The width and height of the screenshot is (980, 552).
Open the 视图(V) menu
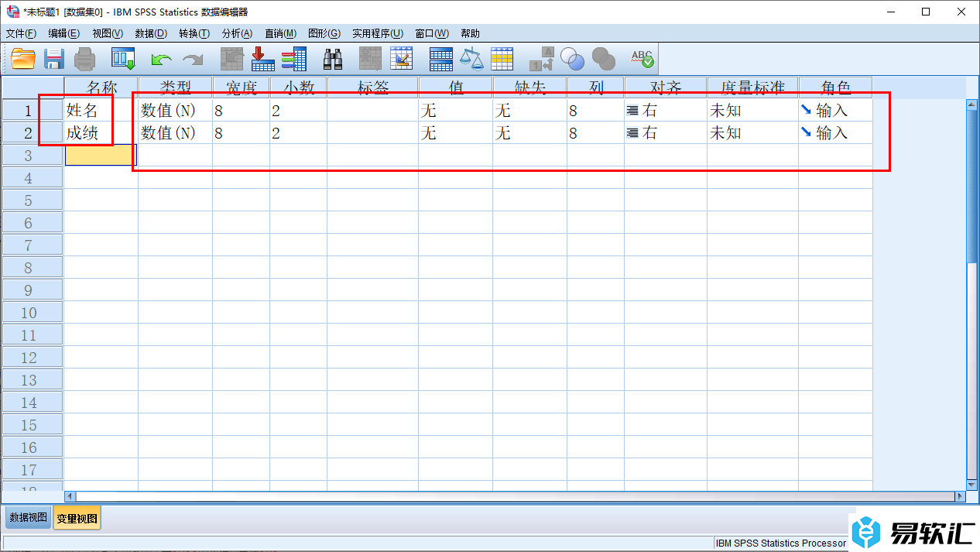108,33
